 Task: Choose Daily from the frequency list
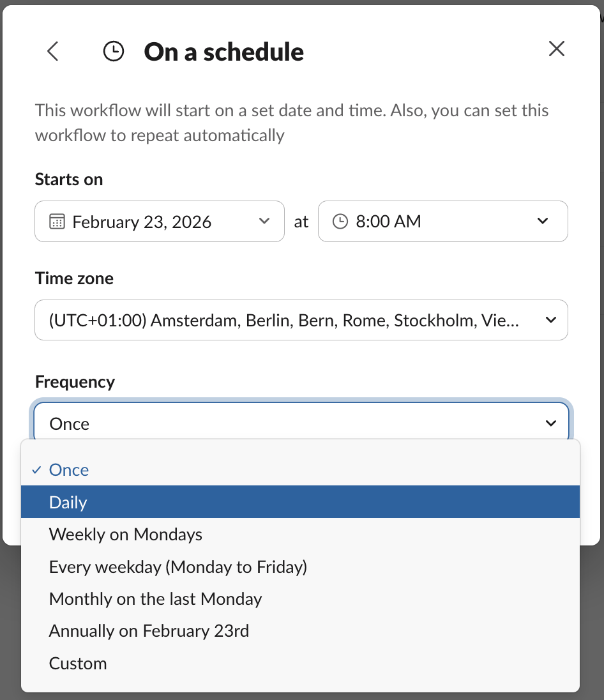pos(68,503)
